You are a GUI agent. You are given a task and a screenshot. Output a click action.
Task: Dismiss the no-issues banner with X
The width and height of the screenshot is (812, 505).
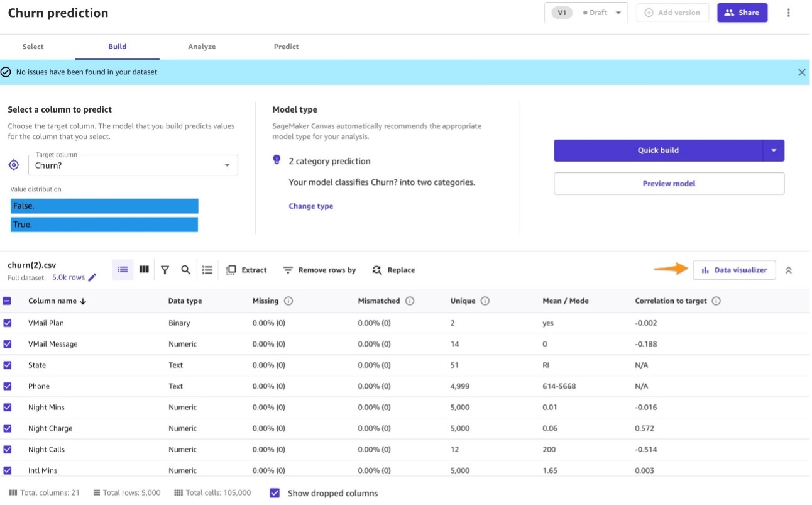tap(801, 72)
